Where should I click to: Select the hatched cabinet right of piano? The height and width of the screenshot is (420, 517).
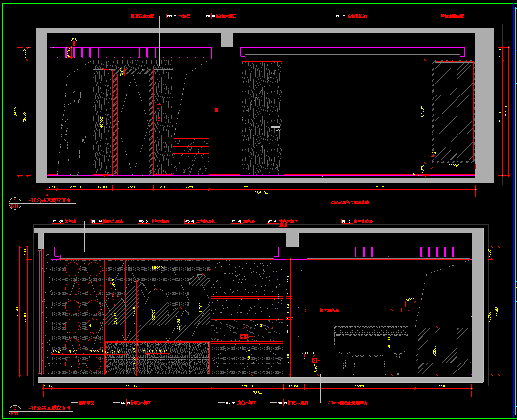[443, 351]
